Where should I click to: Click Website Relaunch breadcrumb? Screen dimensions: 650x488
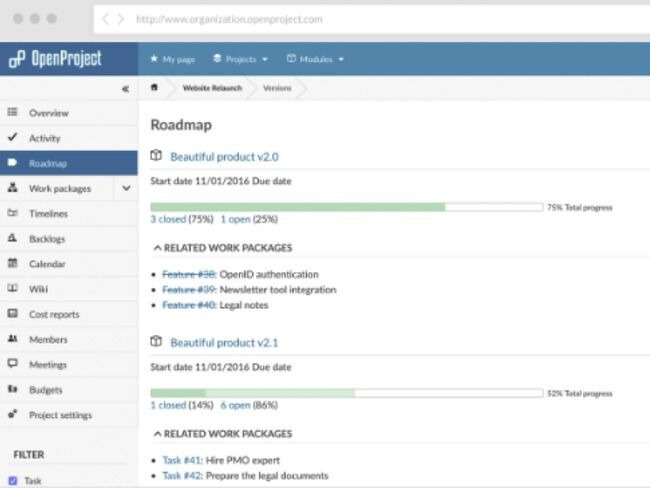click(x=212, y=88)
